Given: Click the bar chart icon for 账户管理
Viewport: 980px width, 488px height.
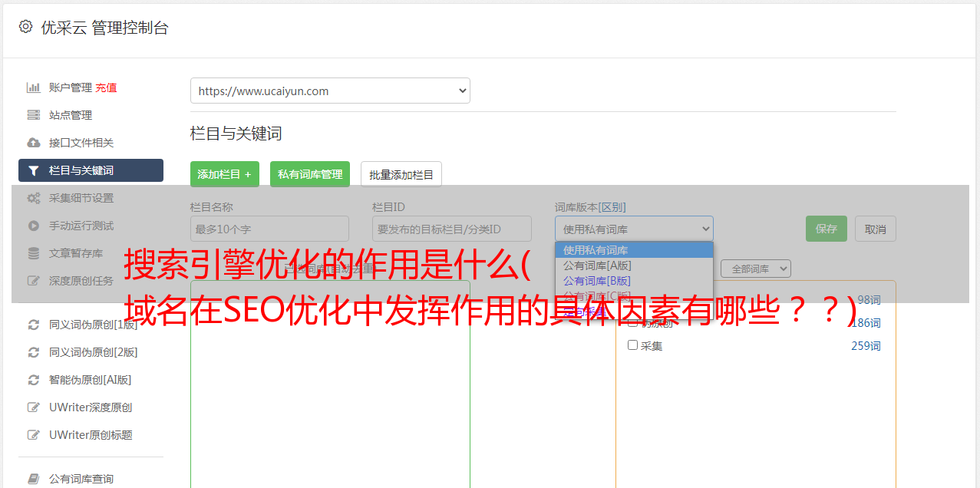Looking at the screenshot, I should [33, 87].
